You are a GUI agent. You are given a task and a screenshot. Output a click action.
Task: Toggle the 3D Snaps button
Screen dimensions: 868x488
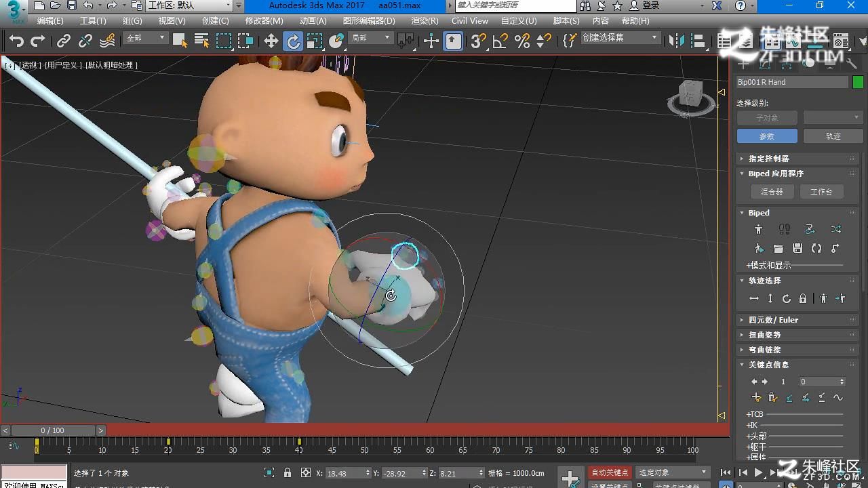479,41
